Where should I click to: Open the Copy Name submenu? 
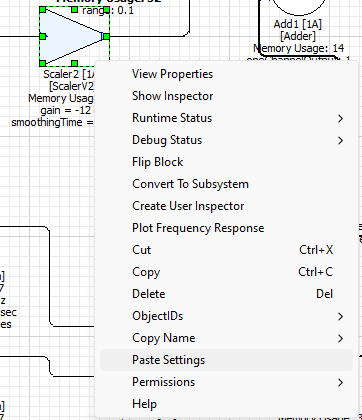(226, 338)
